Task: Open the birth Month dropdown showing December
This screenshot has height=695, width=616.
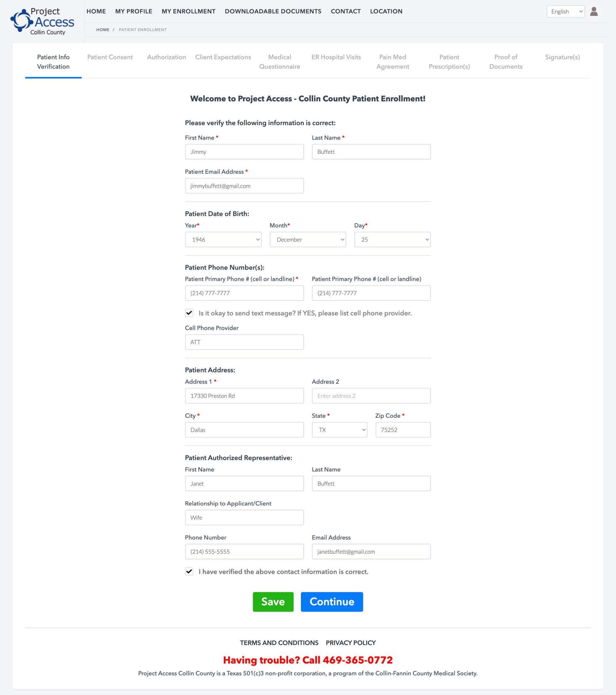Action: tap(308, 239)
